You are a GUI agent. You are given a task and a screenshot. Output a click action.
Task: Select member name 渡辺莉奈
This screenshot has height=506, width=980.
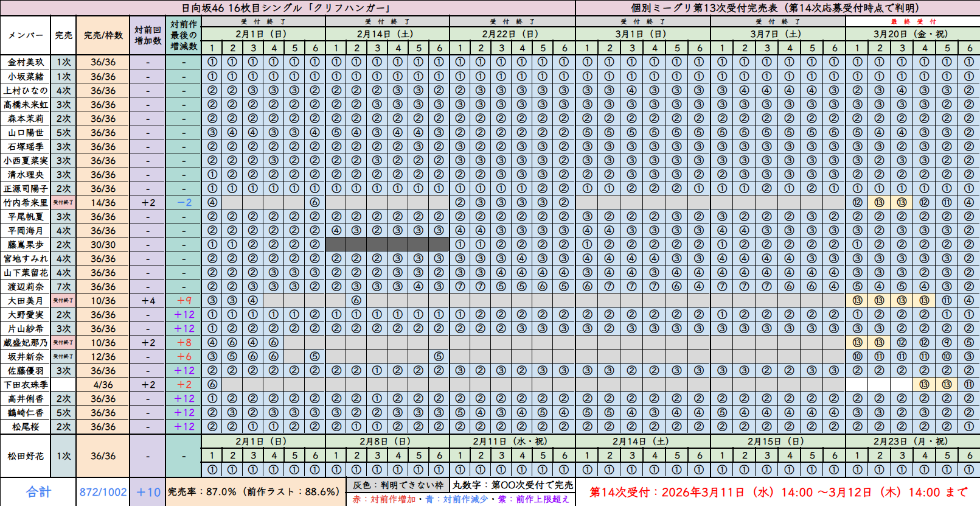click(x=26, y=287)
